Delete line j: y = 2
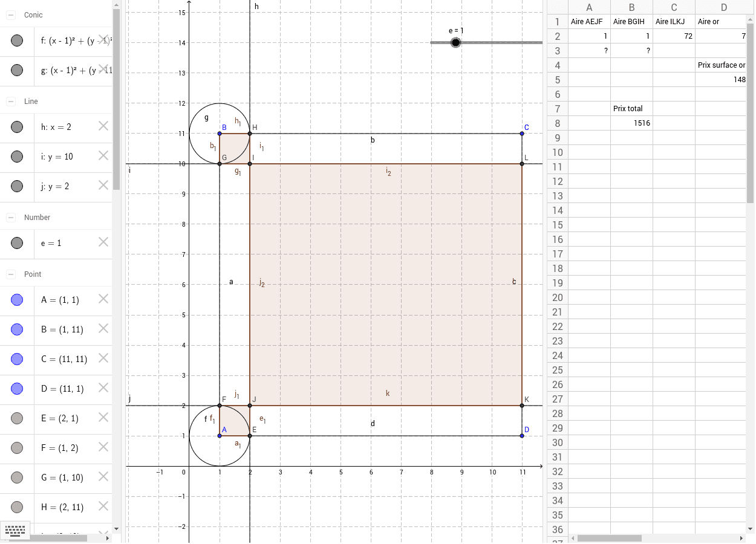 103,185
